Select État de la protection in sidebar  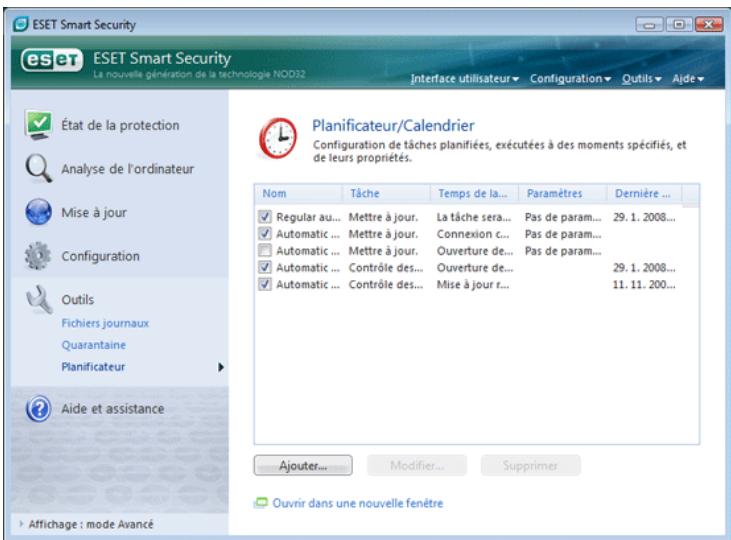point(120,125)
